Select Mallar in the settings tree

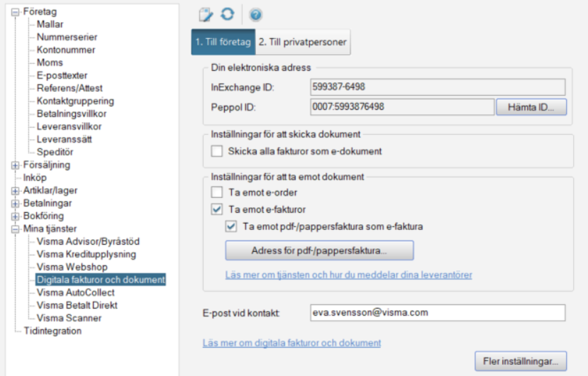[50, 24]
